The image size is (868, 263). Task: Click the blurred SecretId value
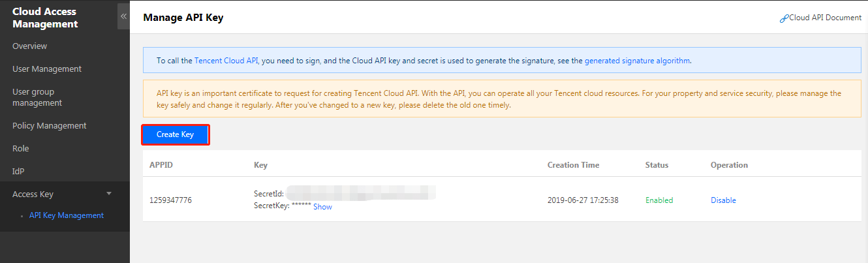tap(361, 194)
